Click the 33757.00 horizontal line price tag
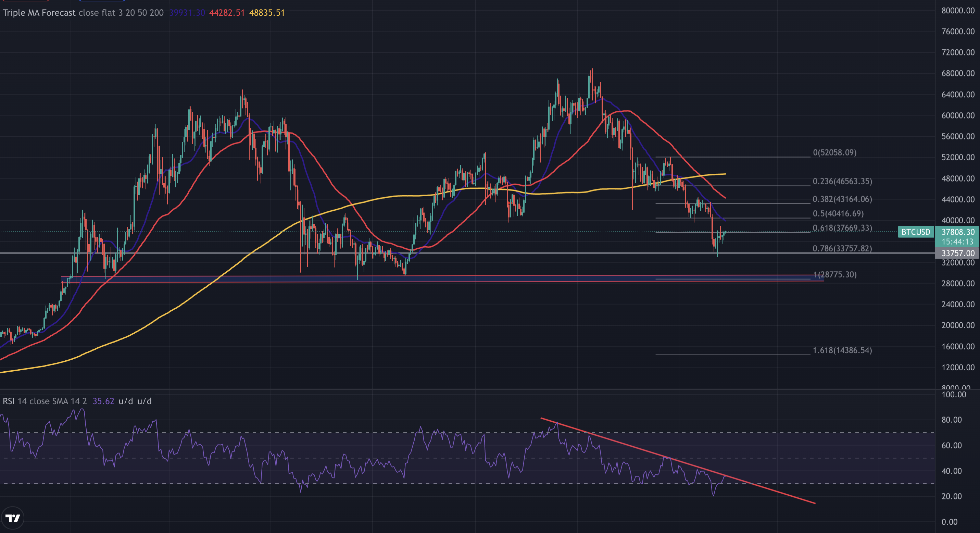 pos(957,253)
